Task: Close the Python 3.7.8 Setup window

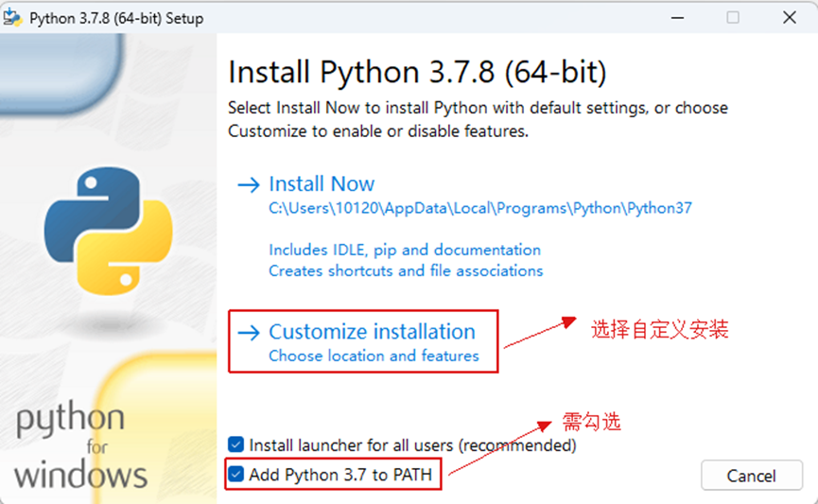Action: coord(788,18)
